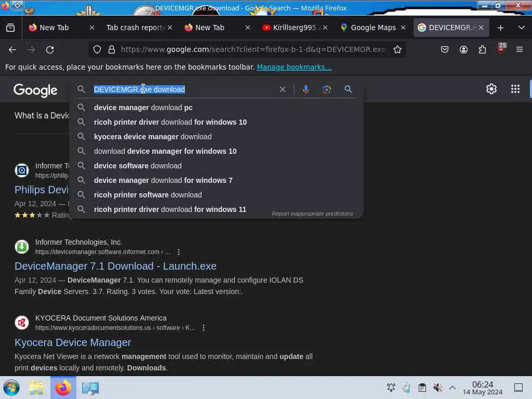Open Firefox View tab list icon
This screenshot has height=399, width=532.
coord(10,28)
